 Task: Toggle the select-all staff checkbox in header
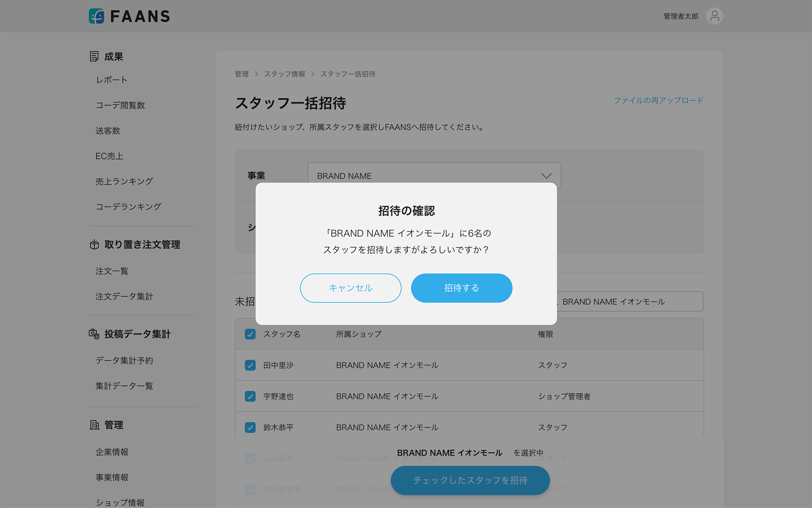point(250,334)
